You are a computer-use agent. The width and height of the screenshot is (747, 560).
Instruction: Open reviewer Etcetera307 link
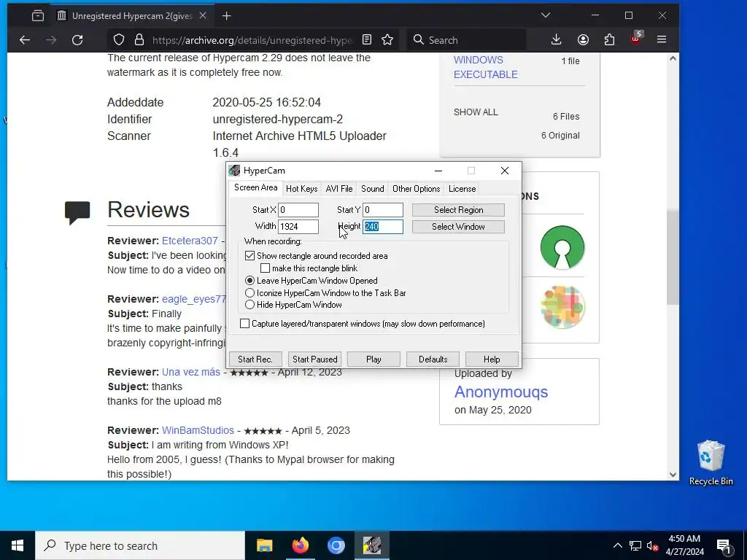pyautogui.click(x=190, y=241)
